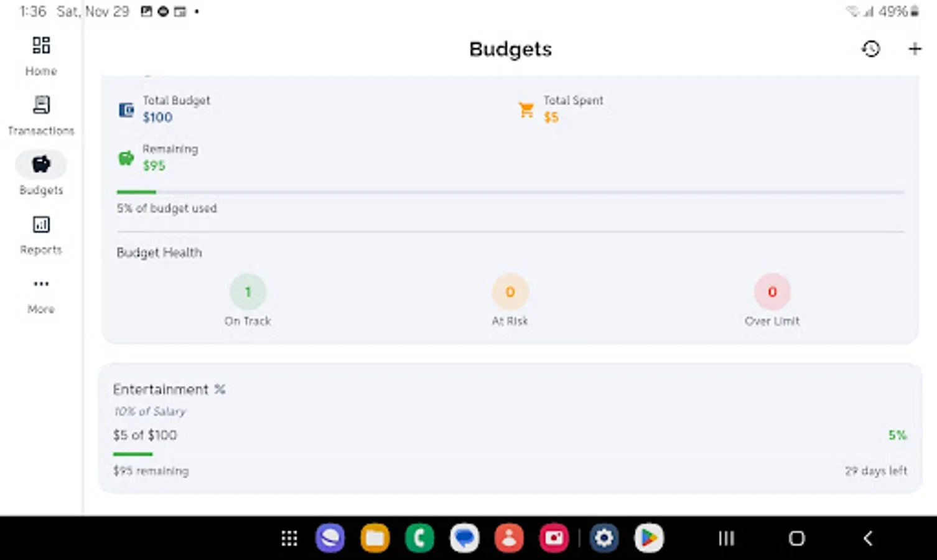Open the Reports section
This screenshot has width=937, height=560.
40,233
